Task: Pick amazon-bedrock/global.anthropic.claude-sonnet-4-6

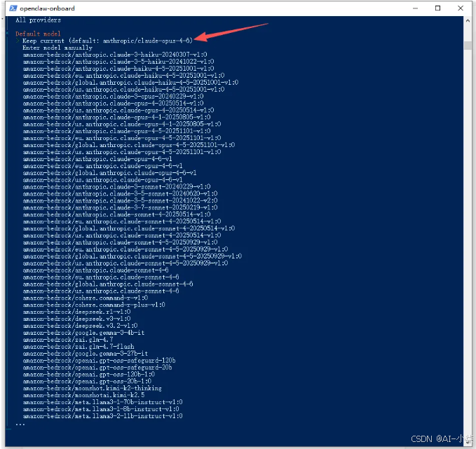Action: [108, 284]
